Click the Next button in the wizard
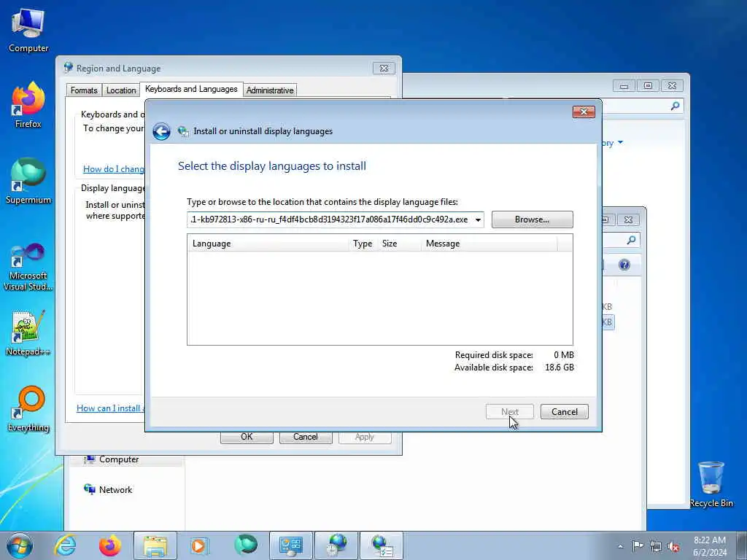747x560 pixels. (510, 412)
